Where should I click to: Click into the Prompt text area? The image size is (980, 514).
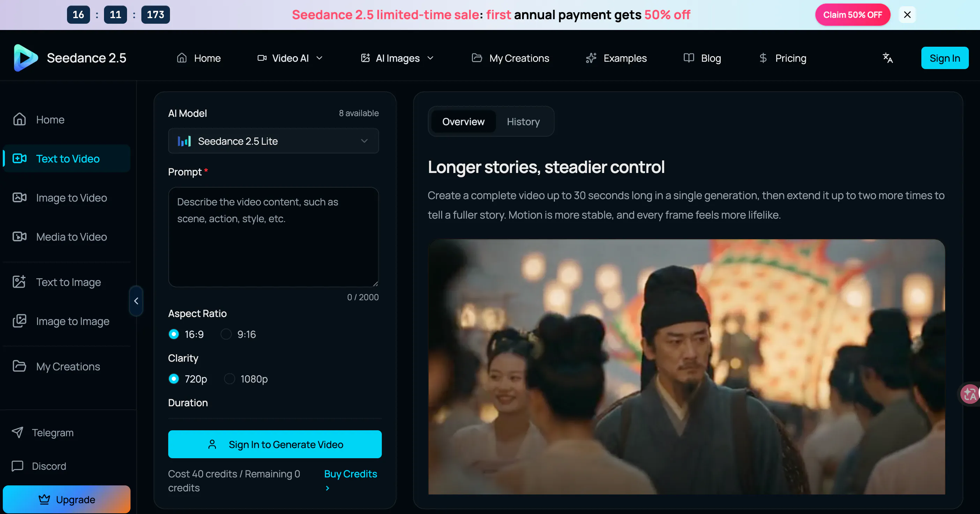point(274,237)
